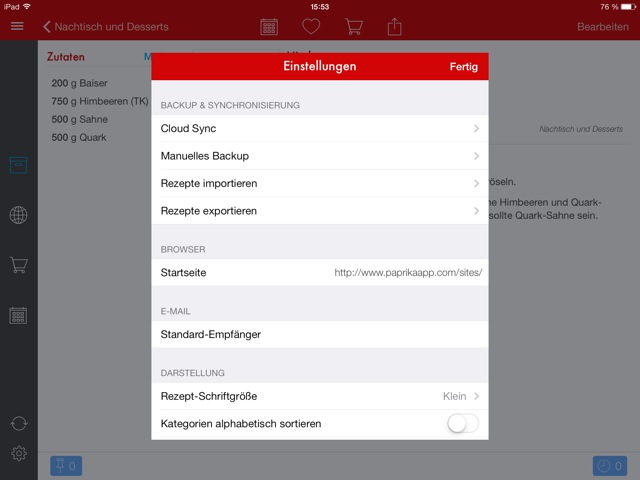Open the browser globe icon in sidebar
Image resolution: width=640 pixels, height=480 pixels.
pos(18,215)
